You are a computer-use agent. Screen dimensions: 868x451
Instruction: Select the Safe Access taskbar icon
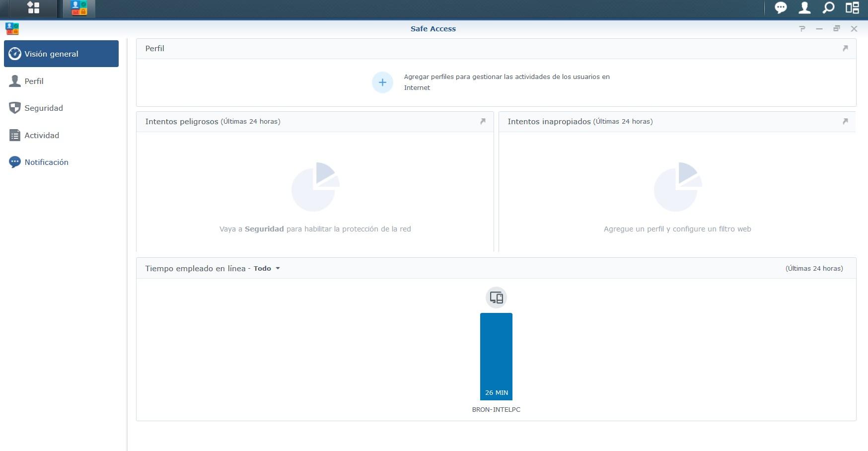[79, 8]
